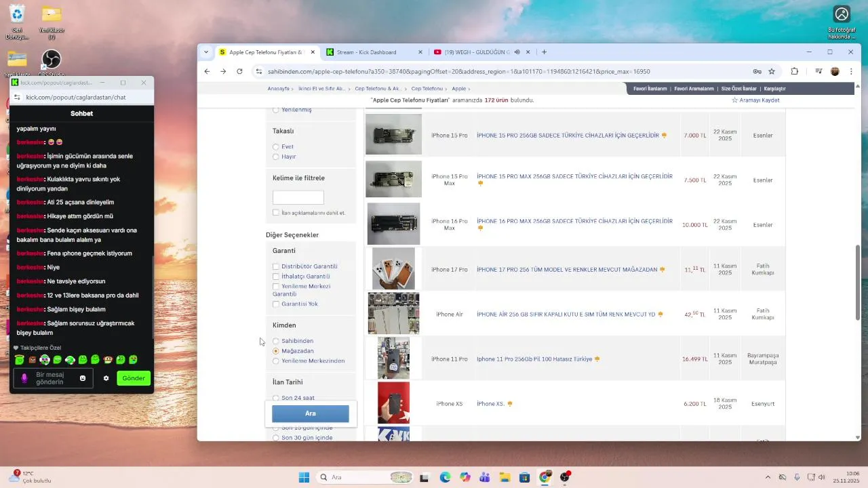Enable İlan açıklamalarını dahil et checkbox
This screenshot has height=488, width=868.
pyautogui.click(x=276, y=213)
